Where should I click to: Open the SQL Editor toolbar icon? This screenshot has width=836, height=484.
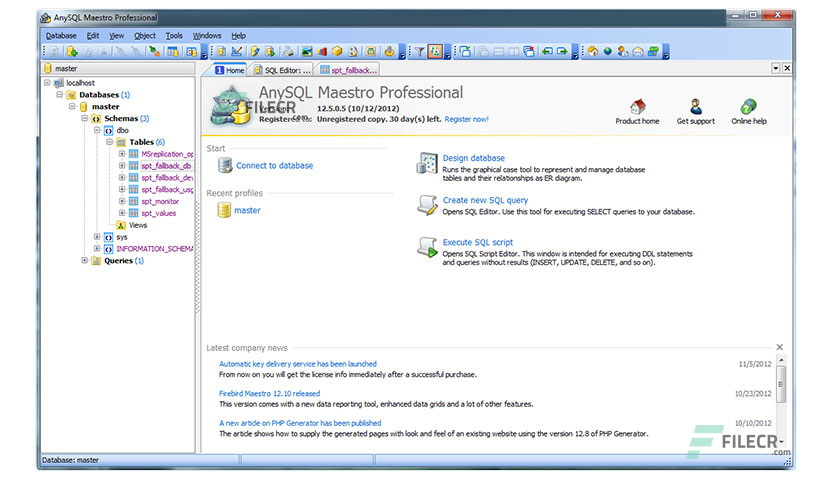pos(221,52)
